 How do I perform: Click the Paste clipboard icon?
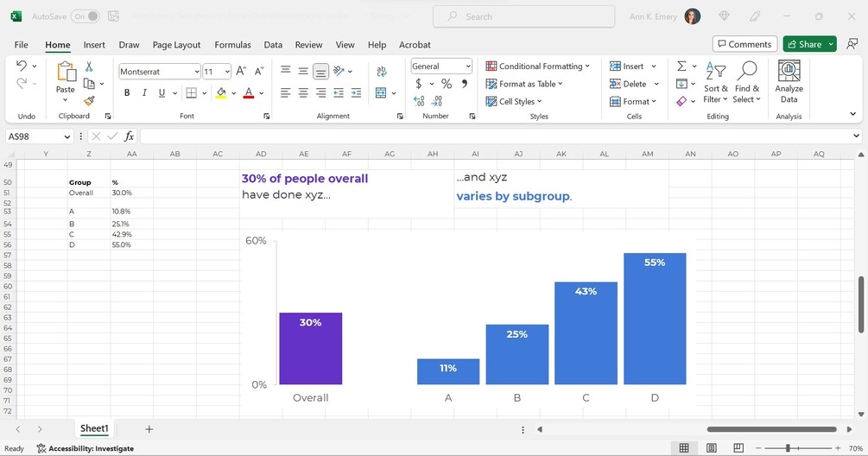pyautogui.click(x=66, y=72)
